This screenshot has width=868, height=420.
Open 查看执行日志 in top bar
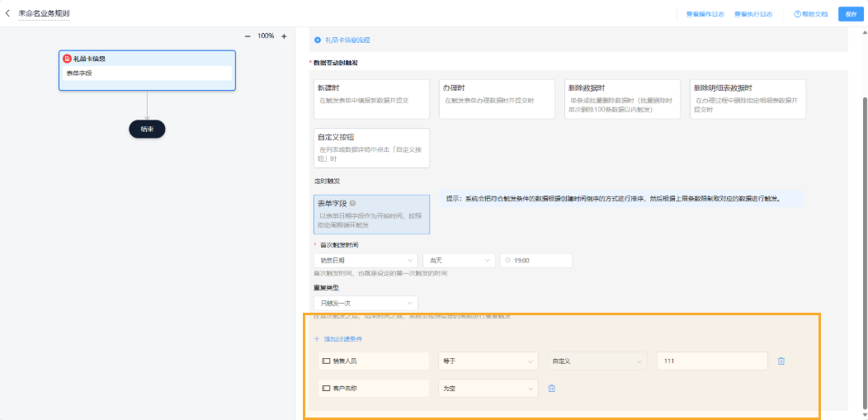752,14
